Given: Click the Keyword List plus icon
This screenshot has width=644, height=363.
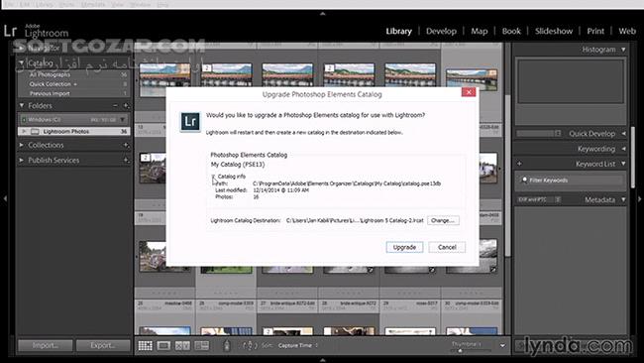Looking at the screenshot, I should point(519,164).
